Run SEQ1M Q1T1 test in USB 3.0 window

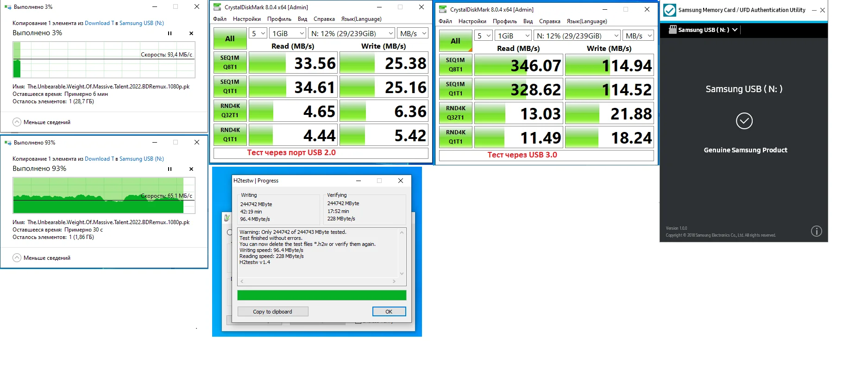(x=456, y=89)
